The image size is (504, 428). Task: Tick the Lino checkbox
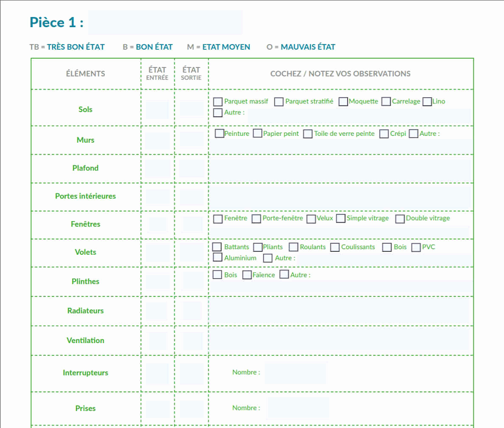(427, 102)
